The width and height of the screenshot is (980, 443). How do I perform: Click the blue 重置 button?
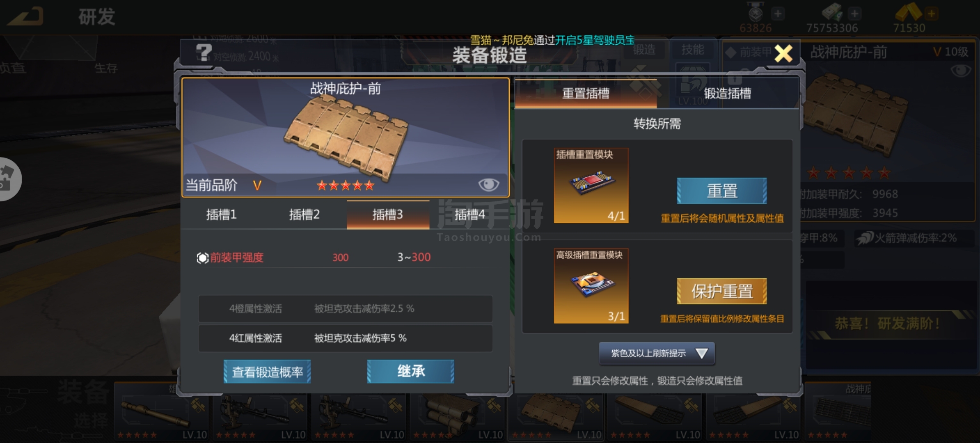click(x=722, y=191)
